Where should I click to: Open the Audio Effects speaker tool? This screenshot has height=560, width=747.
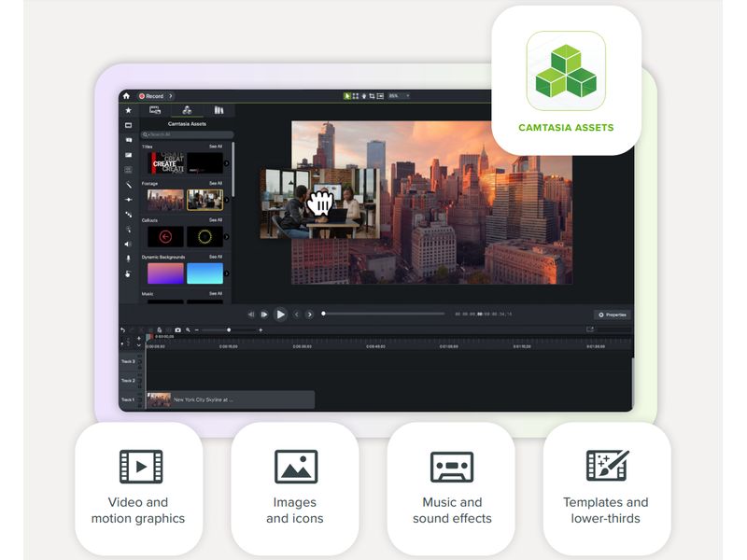tap(128, 244)
